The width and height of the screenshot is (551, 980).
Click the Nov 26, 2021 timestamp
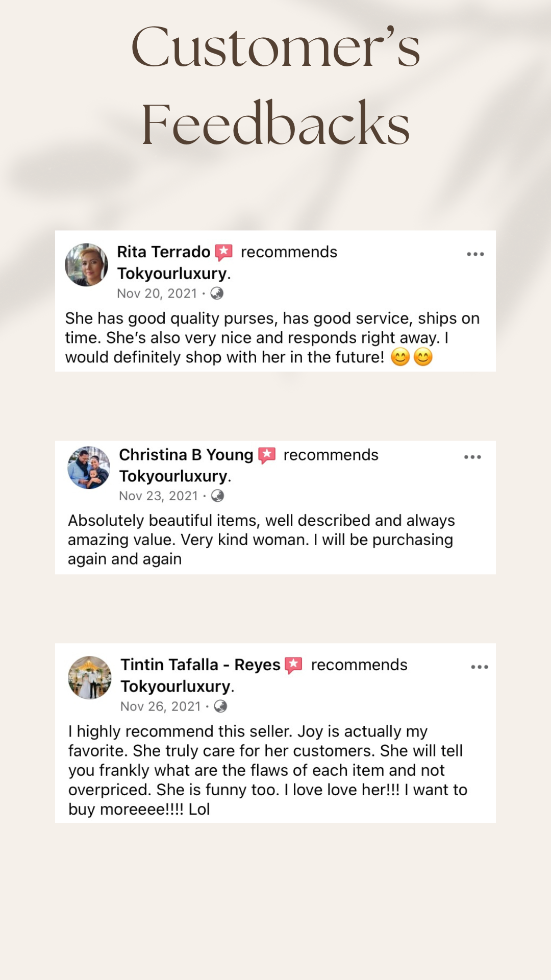(160, 706)
